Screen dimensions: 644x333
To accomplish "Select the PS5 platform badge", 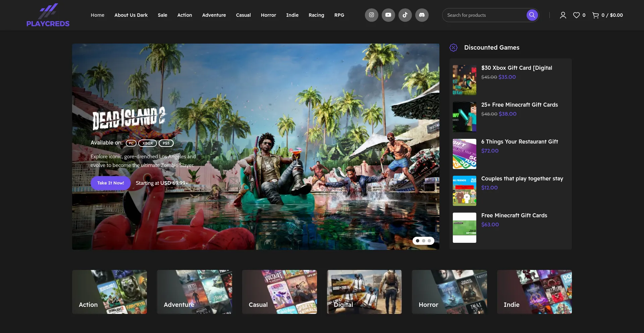I will pos(166,143).
